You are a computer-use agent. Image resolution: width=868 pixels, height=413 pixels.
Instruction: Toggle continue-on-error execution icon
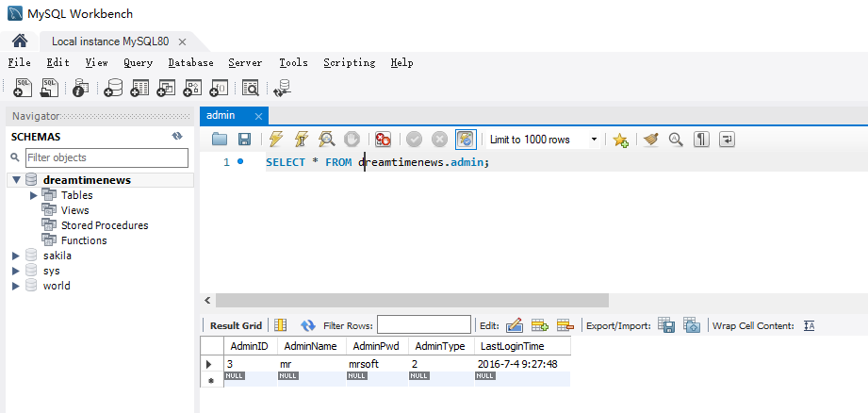[x=383, y=140]
